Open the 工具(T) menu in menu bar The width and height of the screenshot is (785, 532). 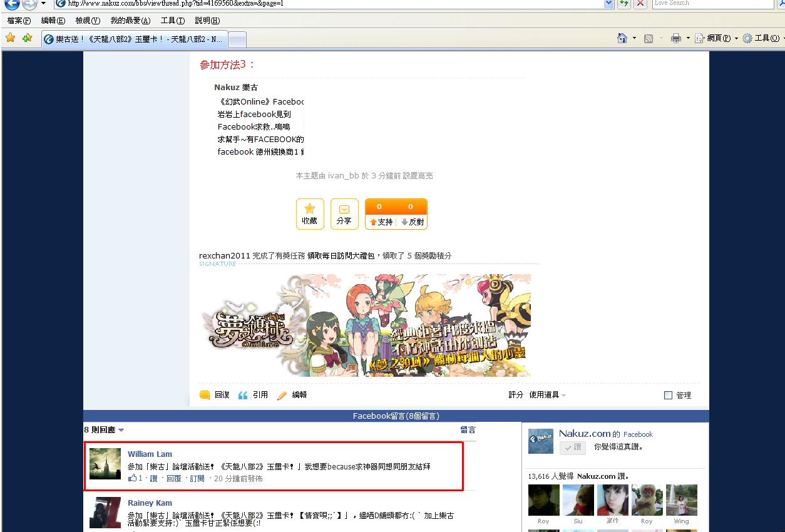[173, 21]
